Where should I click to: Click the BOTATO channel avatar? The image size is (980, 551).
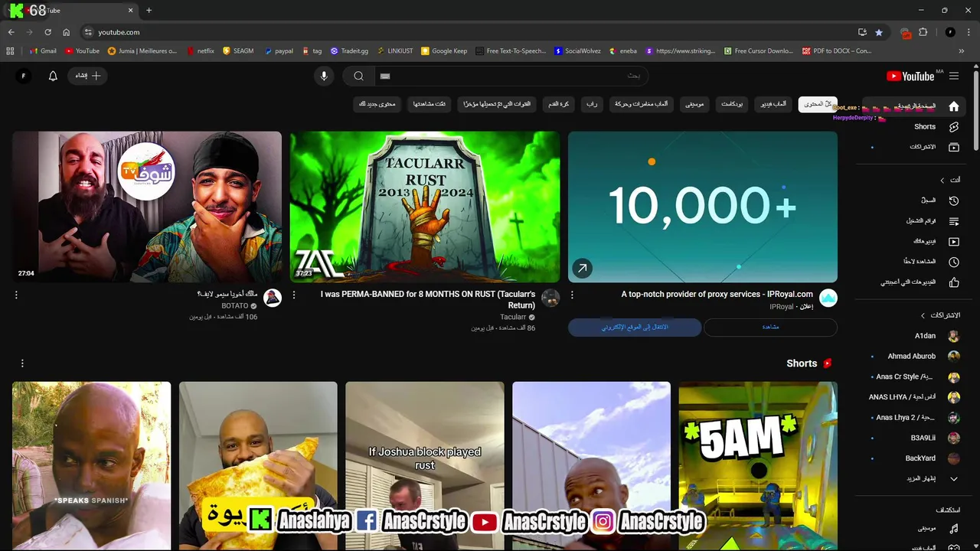[x=273, y=298]
